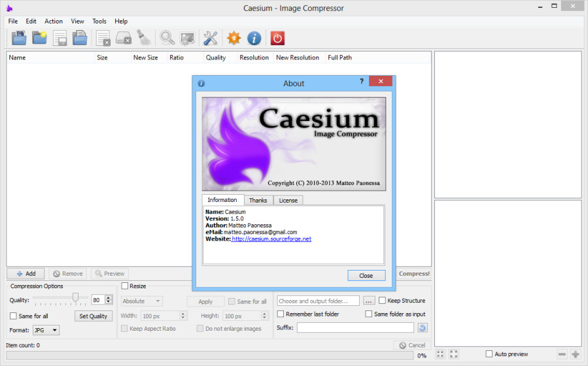Image resolution: width=588 pixels, height=366 pixels.
Task: Click the Add Pictures toolbar icon
Action: [x=19, y=38]
